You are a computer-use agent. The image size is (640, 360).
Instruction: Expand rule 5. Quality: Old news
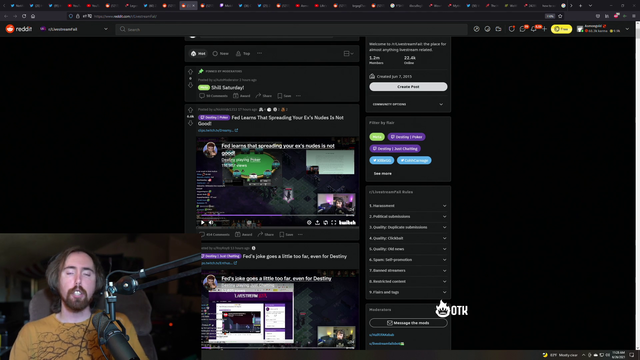coord(408,249)
